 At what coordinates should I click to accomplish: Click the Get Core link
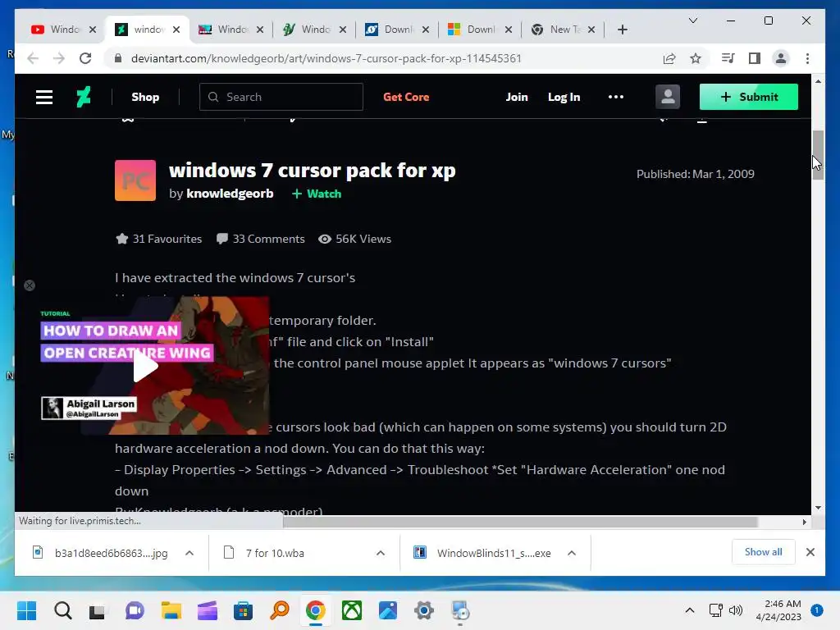(x=406, y=97)
